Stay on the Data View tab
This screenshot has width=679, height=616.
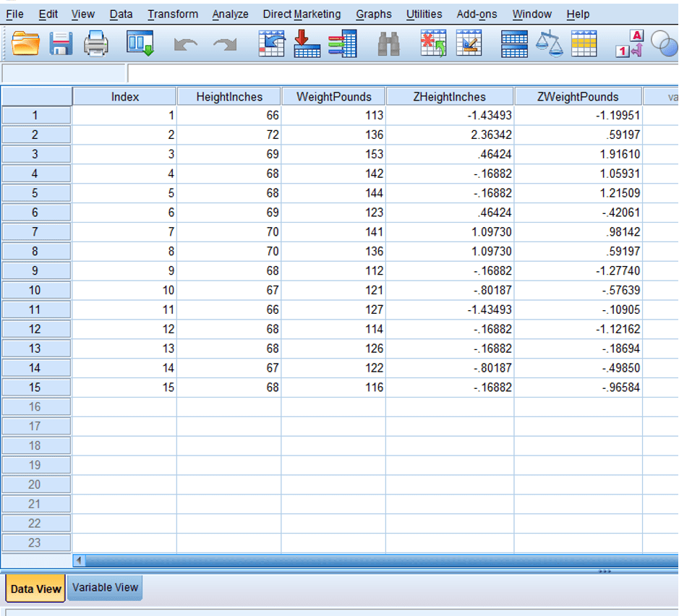[34, 588]
